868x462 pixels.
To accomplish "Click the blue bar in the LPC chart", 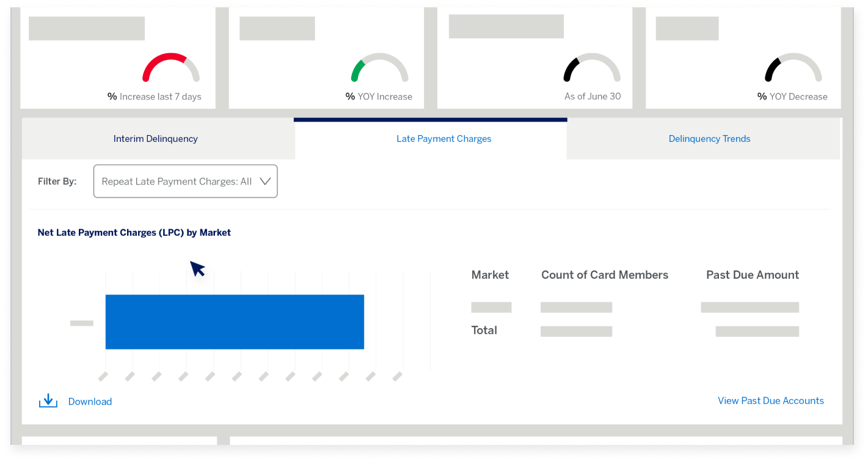I will pos(235,322).
